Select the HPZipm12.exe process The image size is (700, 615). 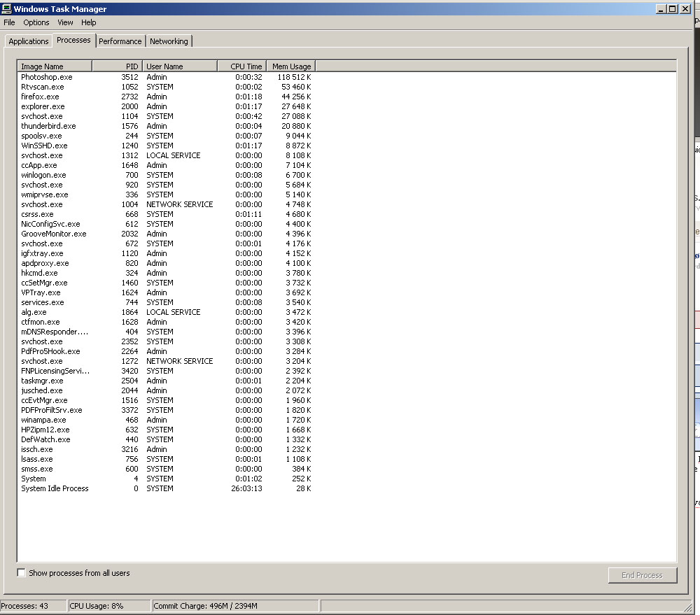point(166,430)
